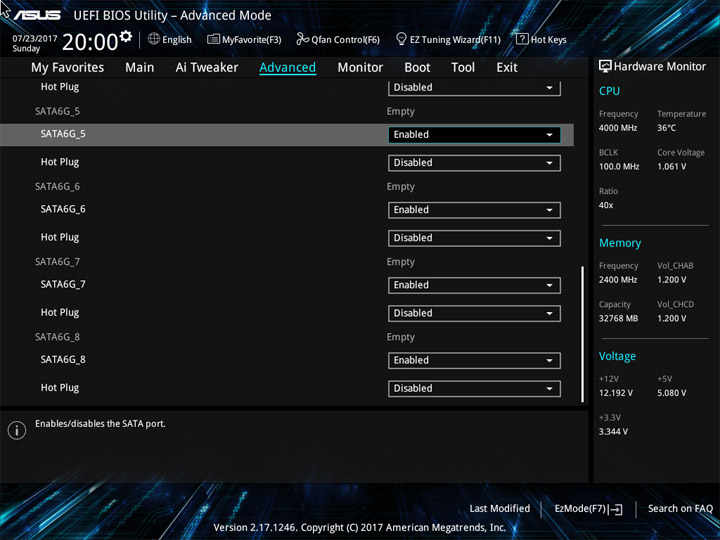This screenshot has width=720, height=540.
Task: Click the Hardware Monitor screen icon
Action: click(x=605, y=67)
